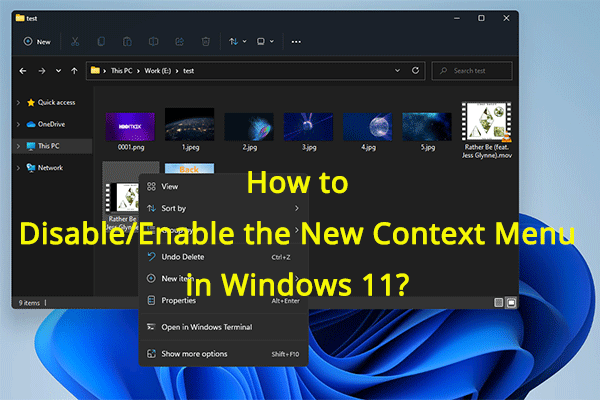Select This PC in sidebar
The image size is (600, 400).
pyautogui.click(x=43, y=146)
